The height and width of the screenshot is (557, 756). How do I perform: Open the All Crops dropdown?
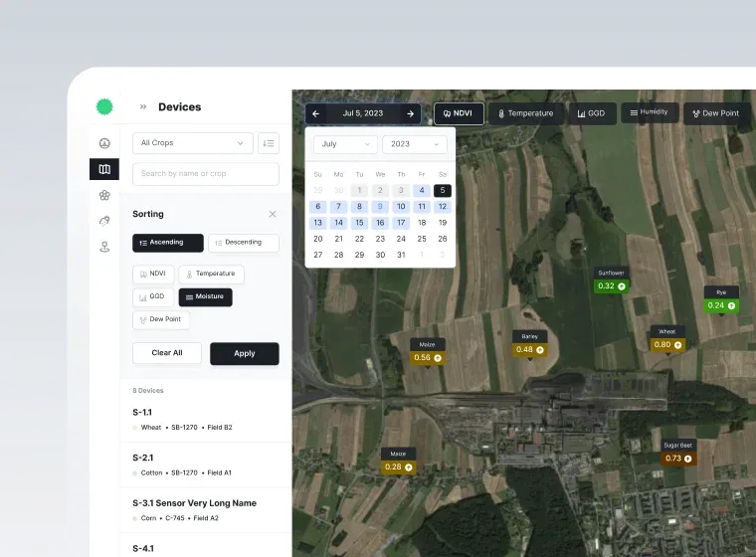click(x=193, y=143)
